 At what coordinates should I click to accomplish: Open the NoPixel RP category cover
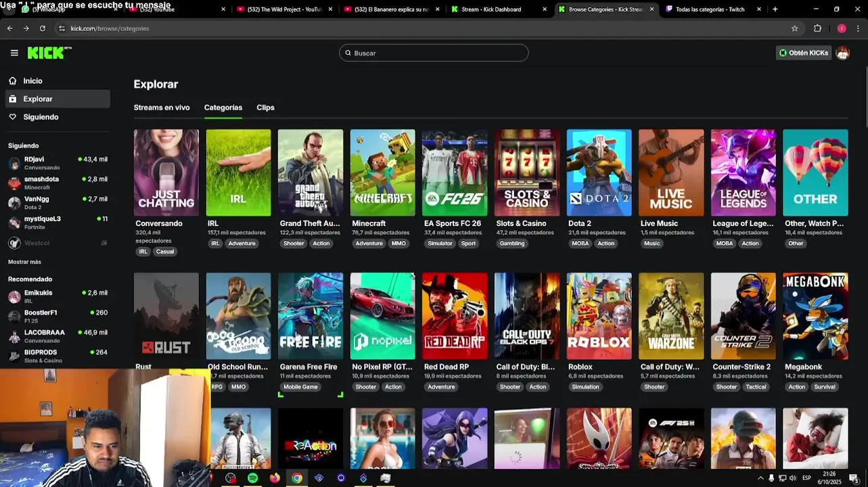(383, 316)
